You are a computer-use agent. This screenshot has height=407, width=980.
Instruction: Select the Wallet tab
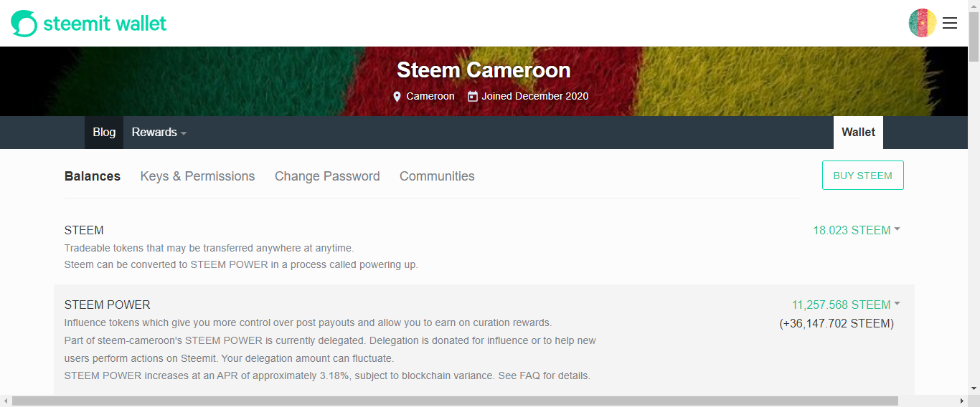(858, 133)
